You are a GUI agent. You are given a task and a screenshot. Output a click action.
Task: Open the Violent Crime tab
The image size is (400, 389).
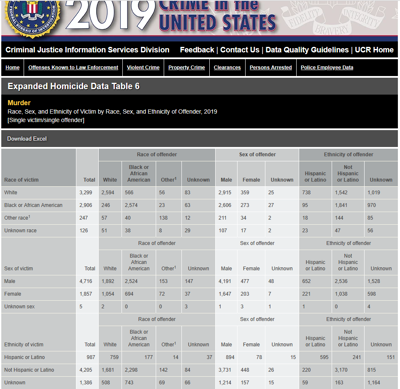point(143,68)
